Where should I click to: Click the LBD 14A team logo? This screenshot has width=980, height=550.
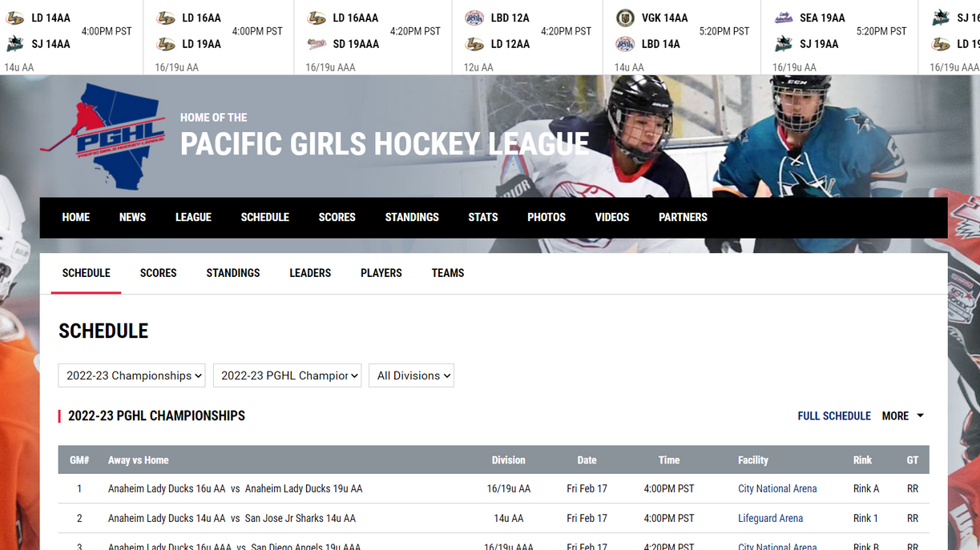[625, 44]
